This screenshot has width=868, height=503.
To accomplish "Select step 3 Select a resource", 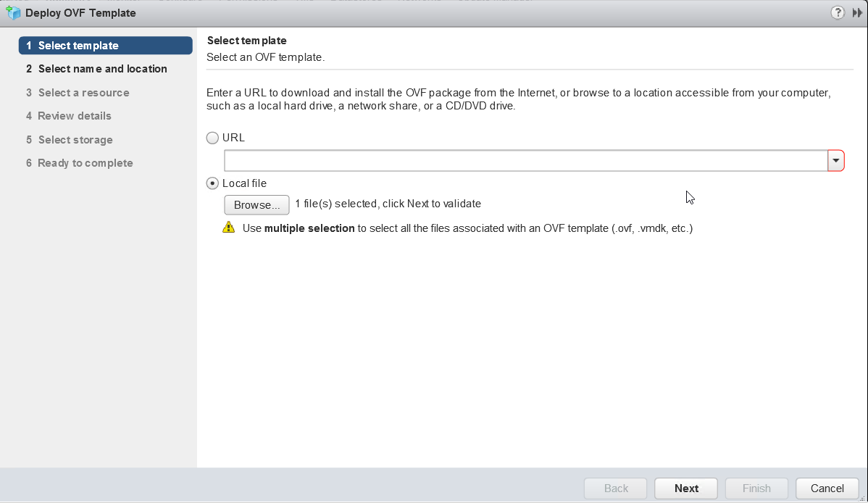I will pos(83,93).
